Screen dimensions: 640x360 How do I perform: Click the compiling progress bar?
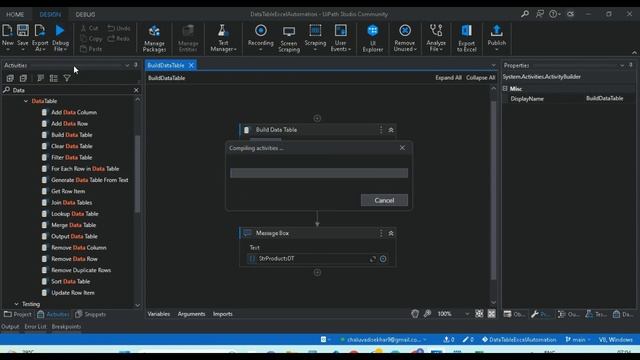[319, 173]
